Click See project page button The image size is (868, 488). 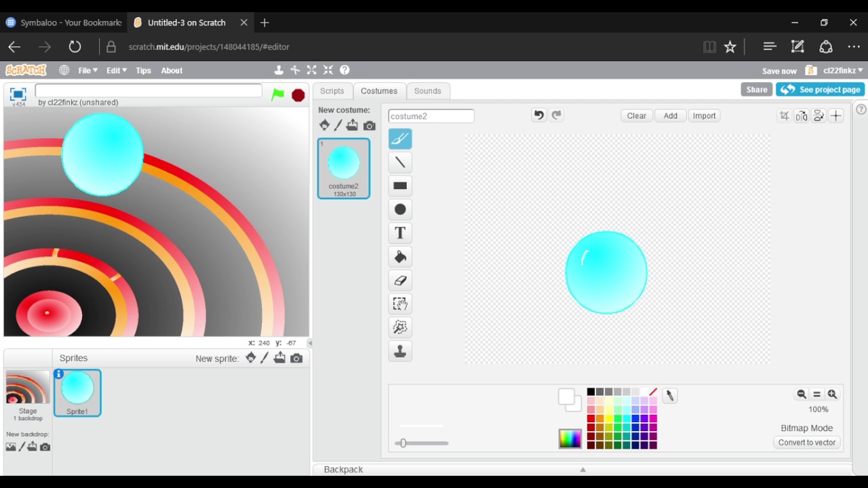pos(821,89)
